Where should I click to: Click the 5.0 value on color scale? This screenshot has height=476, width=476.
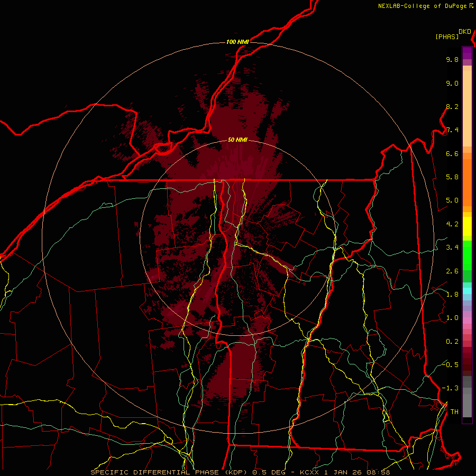pos(452,200)
